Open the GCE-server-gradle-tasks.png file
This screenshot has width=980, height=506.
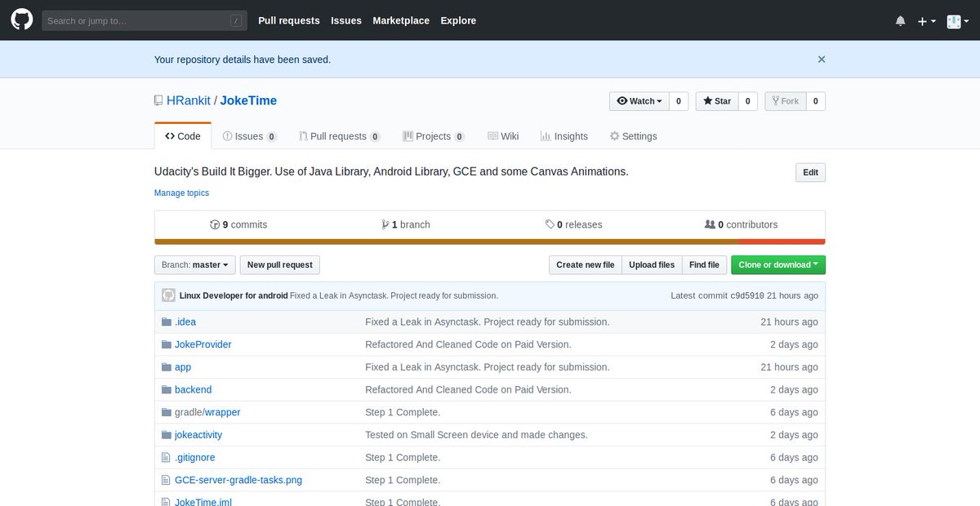coord(238,480)
